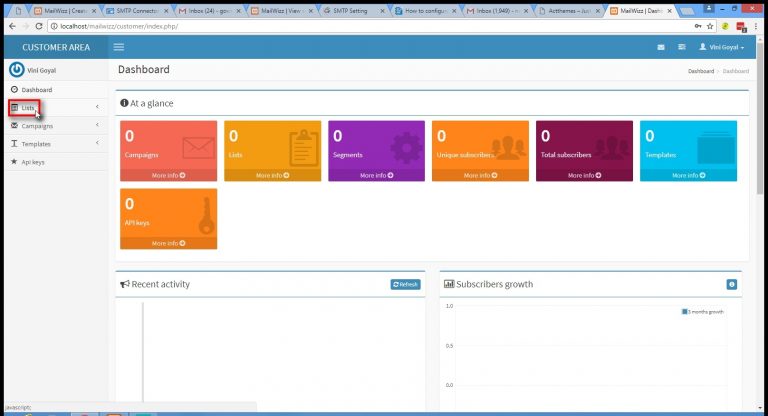Click the first Dashboard breadcrumb link
This screenshot has width=768, height=416.
coord(700,71)
